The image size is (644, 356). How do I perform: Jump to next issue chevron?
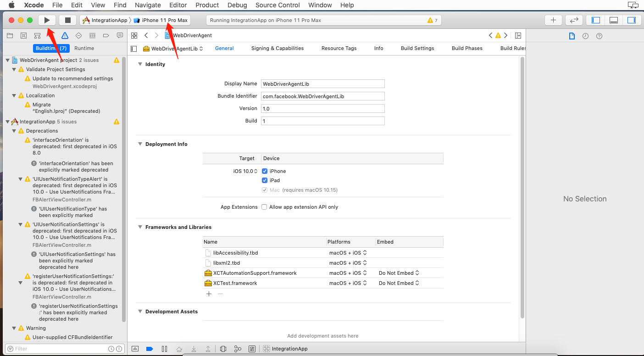coord(505,35)
